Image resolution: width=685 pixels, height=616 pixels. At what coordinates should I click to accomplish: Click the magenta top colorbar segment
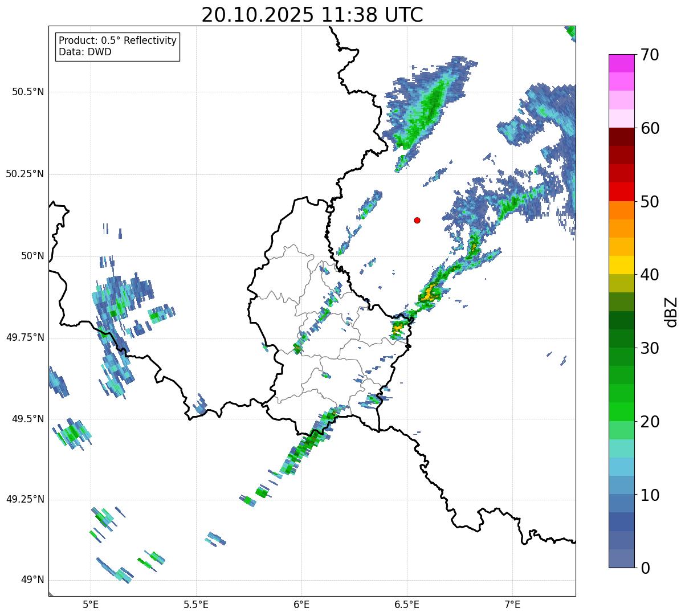(x=621, y=63)
